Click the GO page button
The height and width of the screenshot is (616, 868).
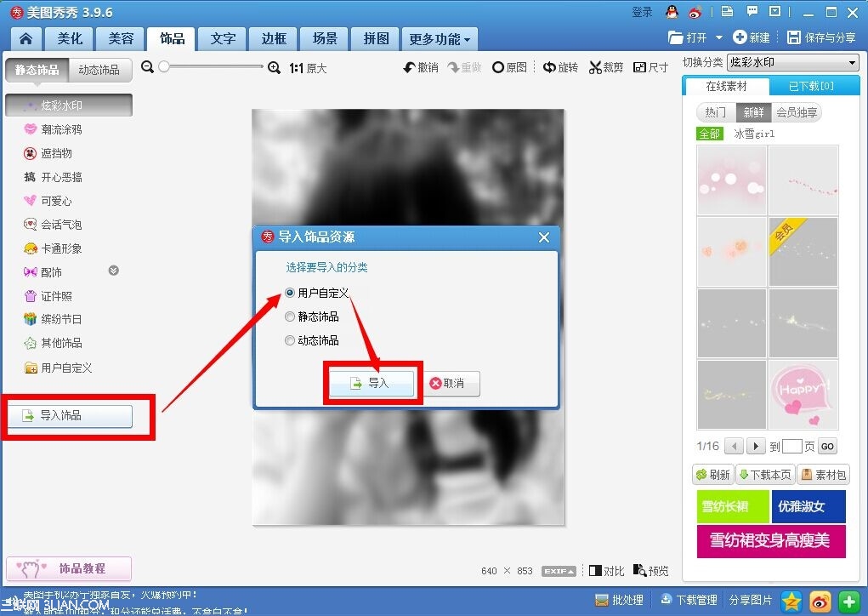pyautogui.click(x=827, y=447)
